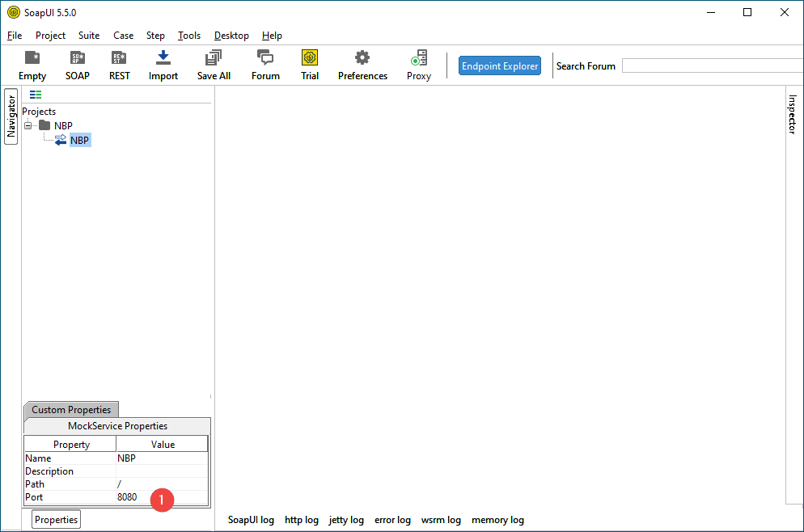Image resolution: width=804 pixels, height=532 pixels.
Task: Open the Help menu
Action: click(x=272, y=36)
